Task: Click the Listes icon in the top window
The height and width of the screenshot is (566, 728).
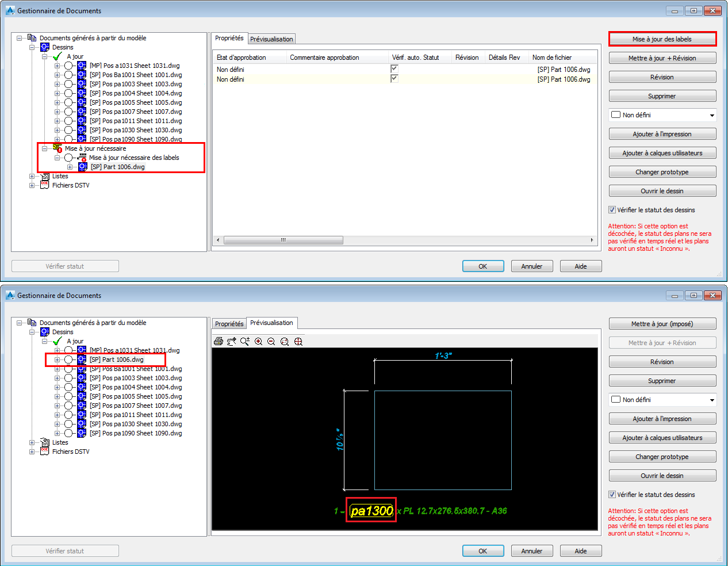Action: click(45, 176)
